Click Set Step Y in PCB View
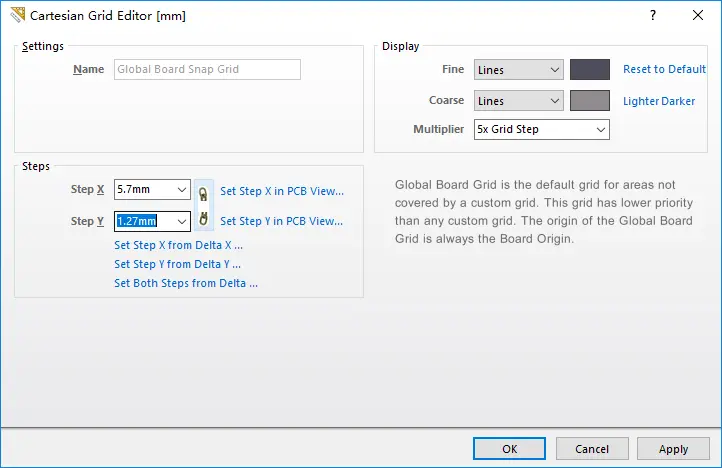This screenshot has width=722, height=468. pyautogui.click(x=281, y=221)
